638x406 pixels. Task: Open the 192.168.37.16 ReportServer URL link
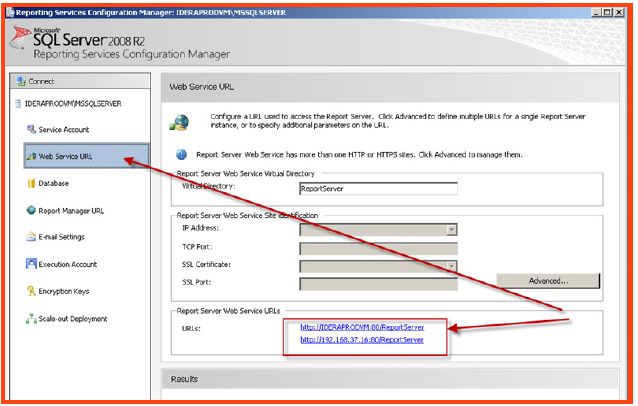(362, 340)
